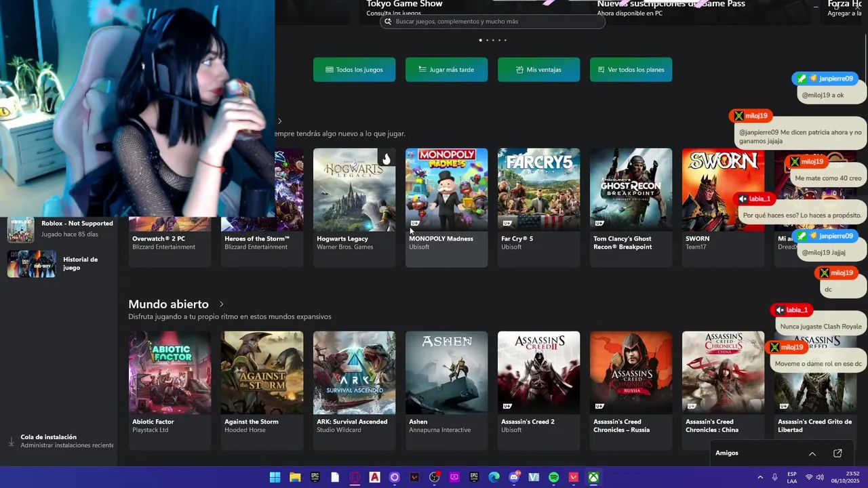Click the Roblox game icon in the sidebar
Screen dimensions: 868x488
click(21, 230)
